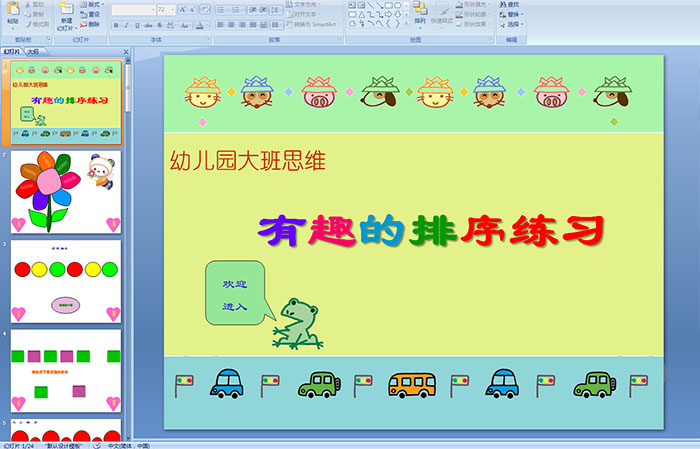Open the font size dropdown showing 72
This screenshot has height=449, width=700.
pyautogui.click(x=166, y=9)
